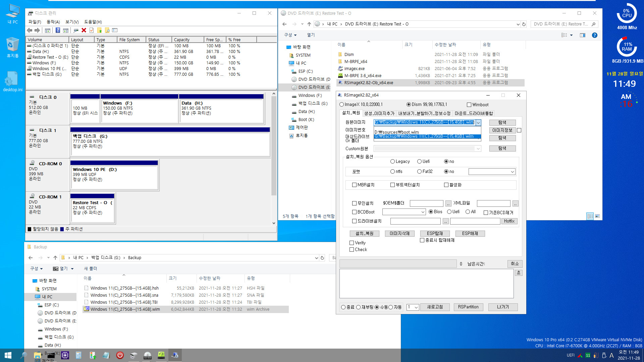The height and width of the screenshot is (362, 644).
Task: Open the number 1 dropdown near 자동
Action: (413, 307)
